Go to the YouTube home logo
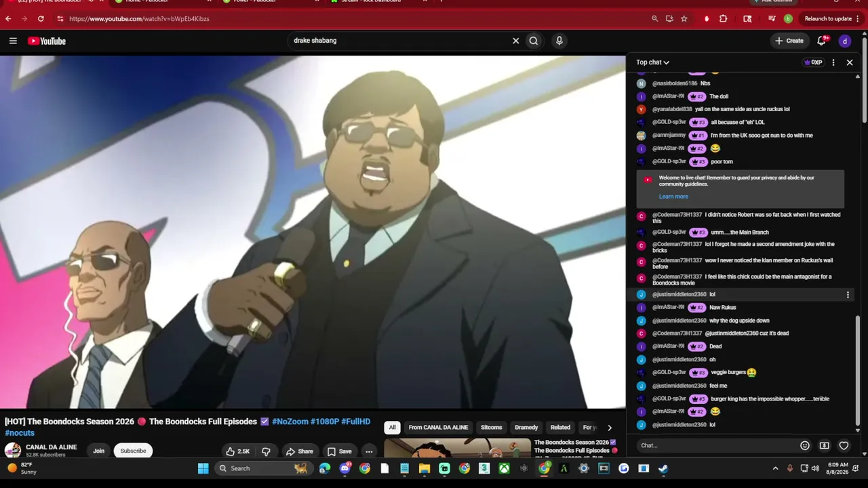 pos(47,41)
